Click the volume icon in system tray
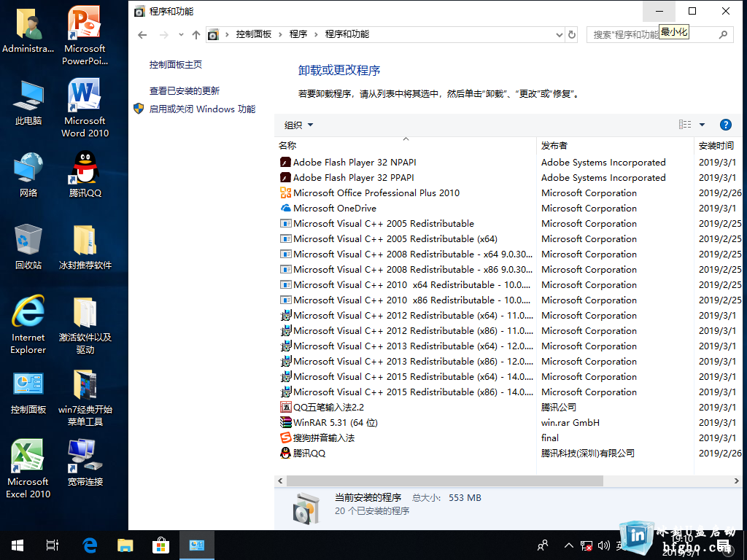This screenshot has width=747, height=560. tap(603, 545)
